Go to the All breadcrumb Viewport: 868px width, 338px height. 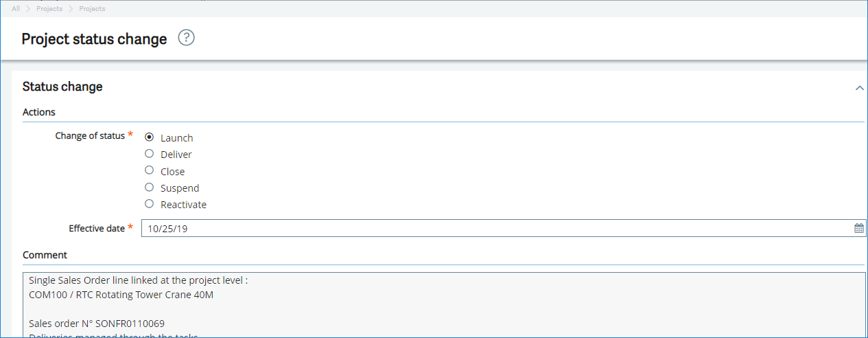[16, 9]
